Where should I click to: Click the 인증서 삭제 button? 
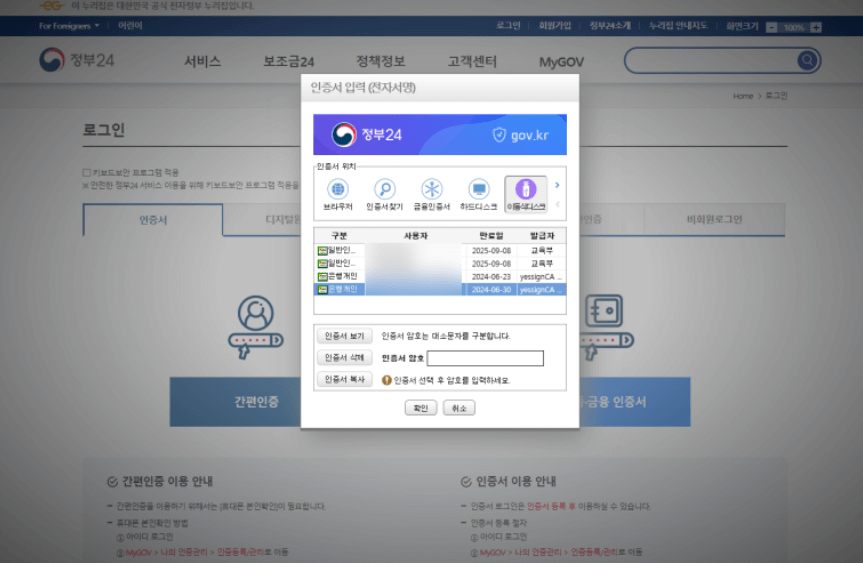click(345, 358)
